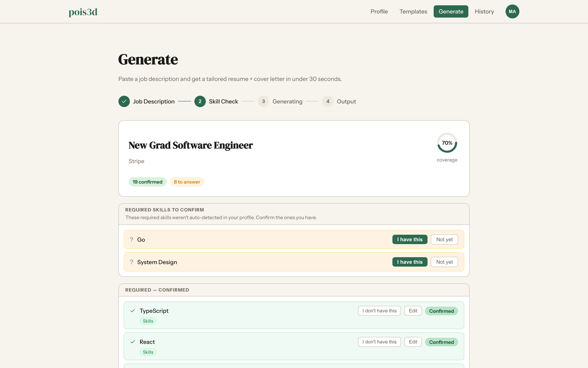Open the MA user avatar menu
588x368 pixels.
[x=512, y=11]
